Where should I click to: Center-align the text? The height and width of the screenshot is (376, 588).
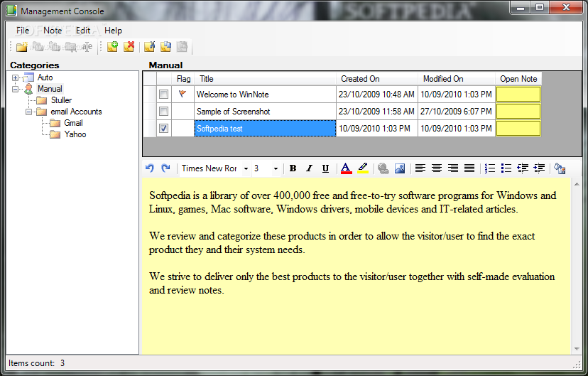click(437, 168)
